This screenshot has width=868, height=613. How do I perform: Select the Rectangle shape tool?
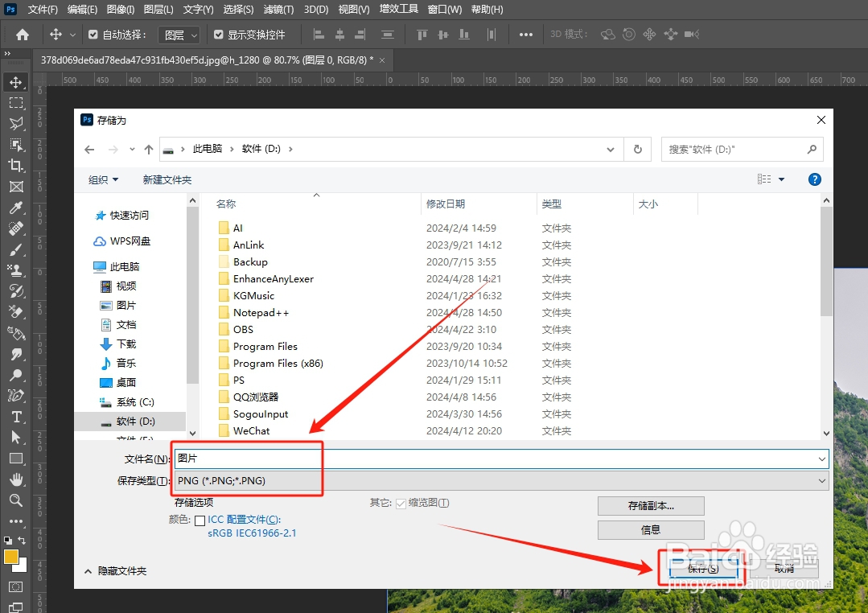coord(15,459)
